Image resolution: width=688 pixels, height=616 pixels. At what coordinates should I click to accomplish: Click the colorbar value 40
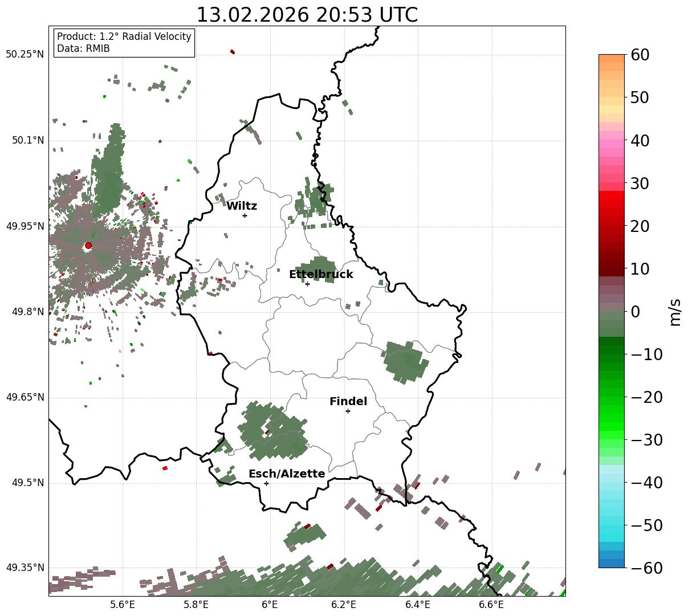(x=640, y=140)
